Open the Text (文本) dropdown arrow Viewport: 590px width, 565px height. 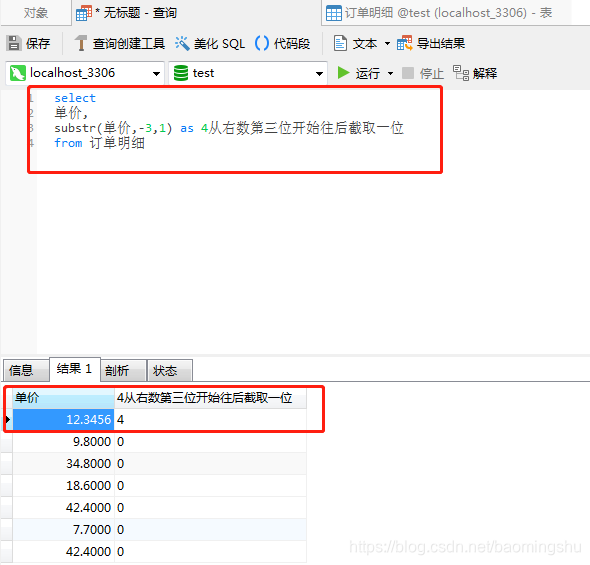(387, 44)
